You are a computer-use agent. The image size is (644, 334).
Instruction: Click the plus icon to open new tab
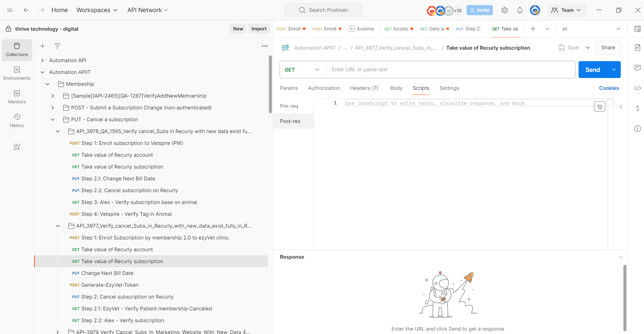tap(533, 29)
